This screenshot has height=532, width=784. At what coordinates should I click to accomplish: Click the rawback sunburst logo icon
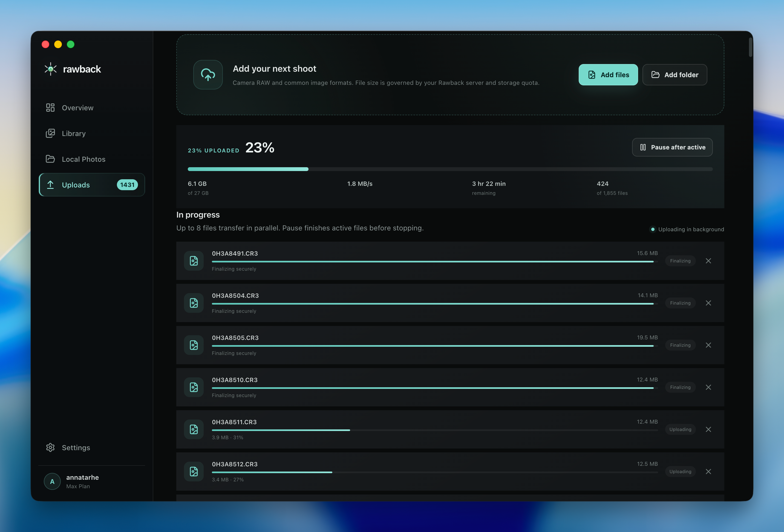(51, 69)
